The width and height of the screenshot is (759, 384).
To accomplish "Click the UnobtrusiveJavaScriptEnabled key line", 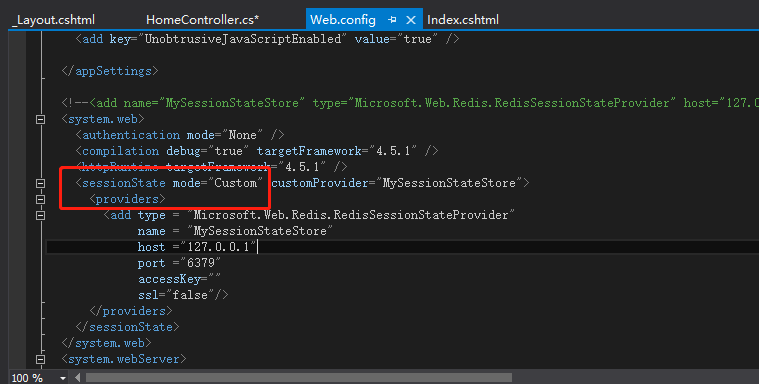I will click(x=268, y=39).
